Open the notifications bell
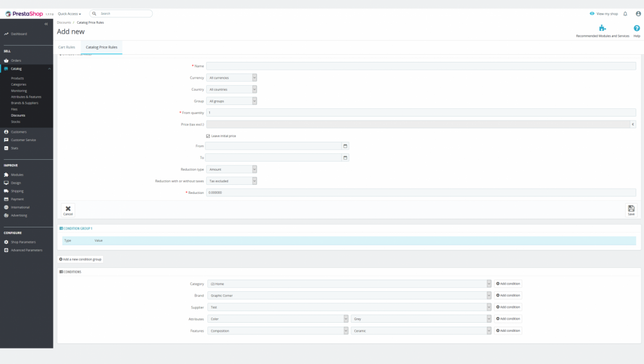644x364 pixels. pyautogui.click(x=625, y=14)
